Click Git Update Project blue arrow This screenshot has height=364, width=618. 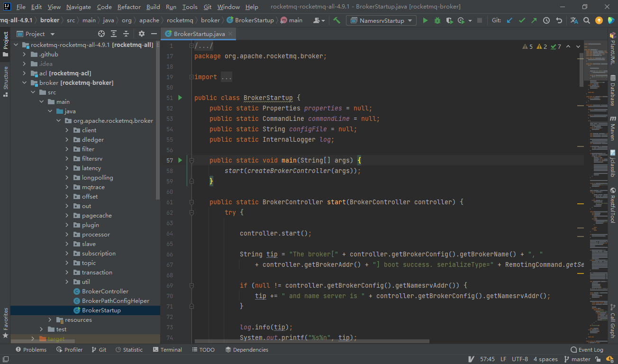point(509,20)
